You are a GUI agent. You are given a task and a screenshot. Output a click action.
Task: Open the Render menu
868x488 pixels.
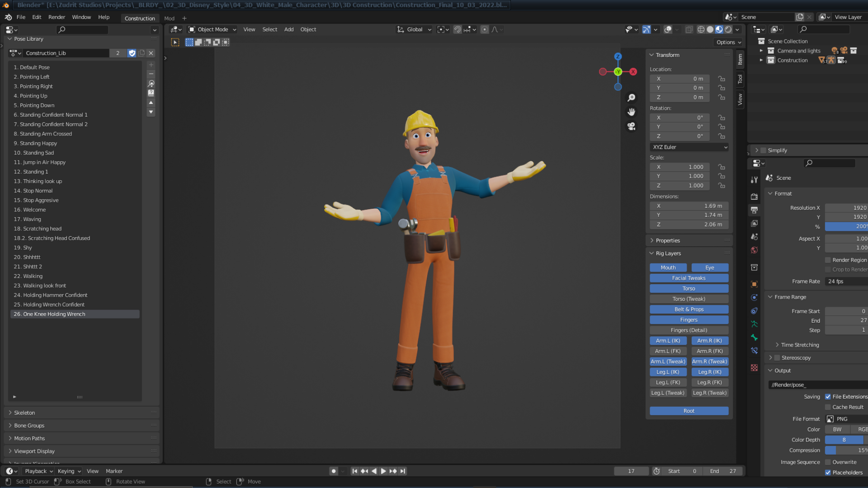(x=57, y=17)
